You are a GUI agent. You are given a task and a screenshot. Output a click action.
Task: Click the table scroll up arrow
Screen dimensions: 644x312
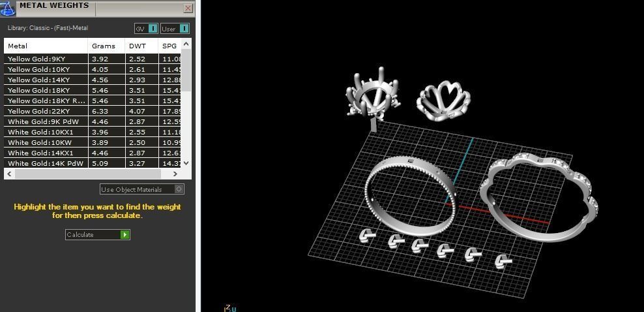(186, 44)
